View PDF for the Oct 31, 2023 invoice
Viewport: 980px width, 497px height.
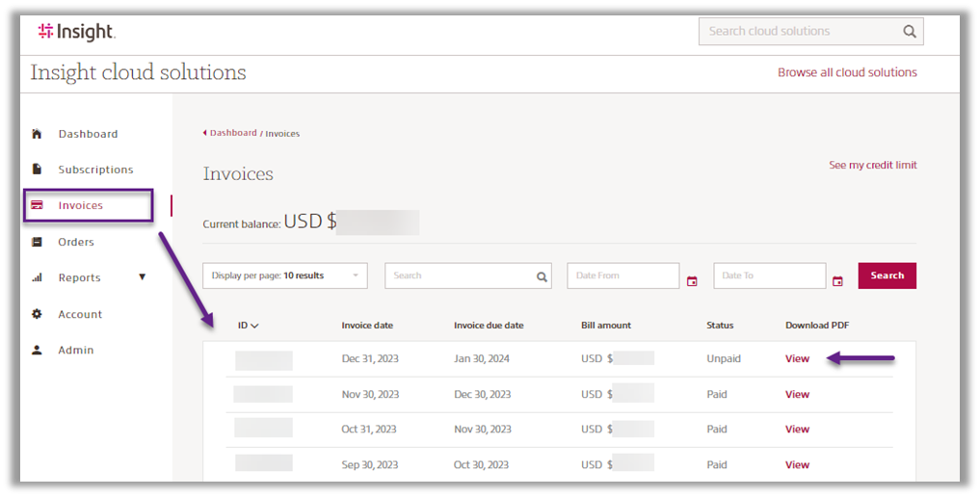click(x=797, y=429)
